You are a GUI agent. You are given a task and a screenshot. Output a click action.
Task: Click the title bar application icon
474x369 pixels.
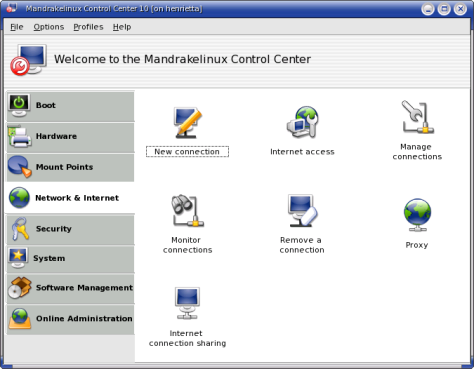point(11,8)
